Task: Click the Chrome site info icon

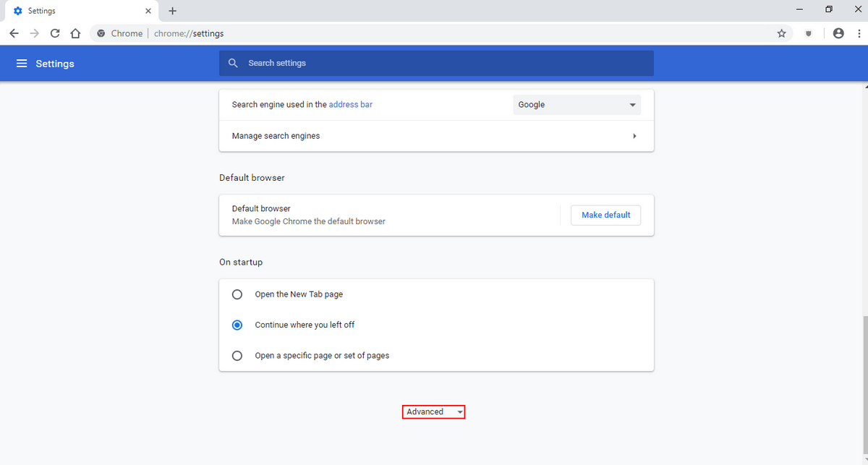Action: pos(101,33)
